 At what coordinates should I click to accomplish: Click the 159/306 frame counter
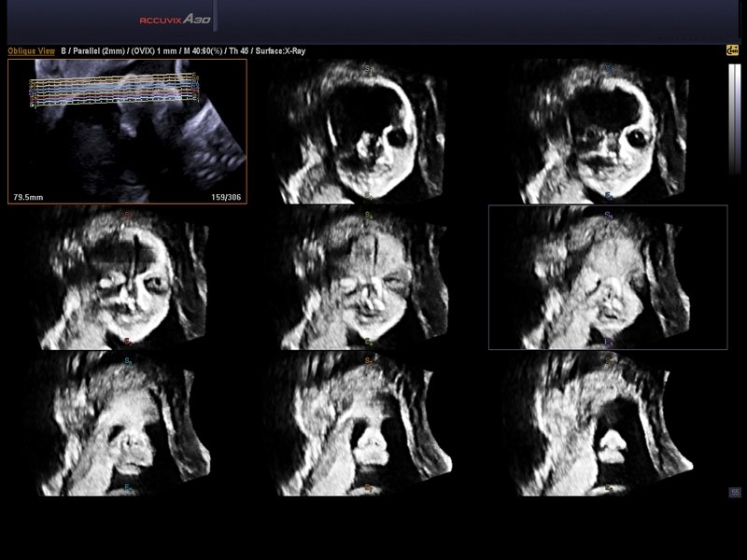(225, 197)
